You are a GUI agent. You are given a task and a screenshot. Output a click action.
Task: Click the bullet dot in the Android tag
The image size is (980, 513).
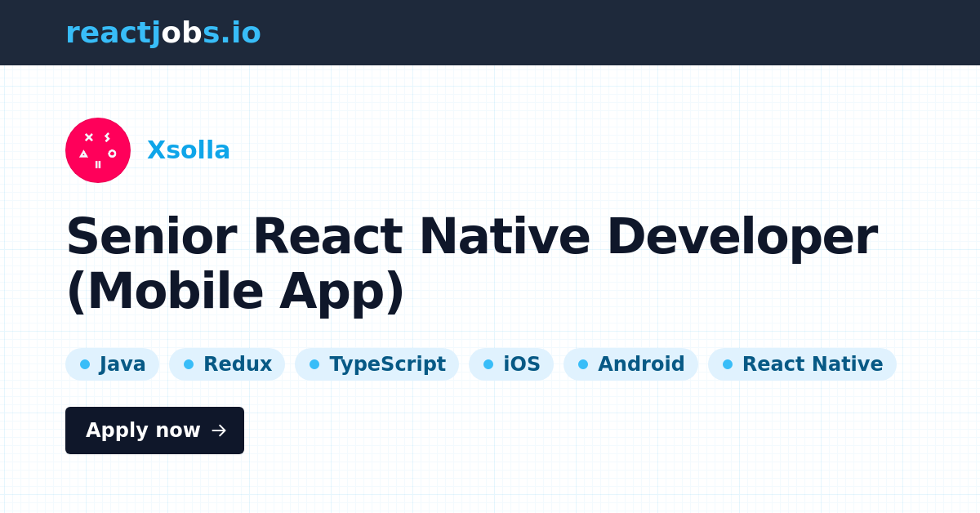point(582,364)
